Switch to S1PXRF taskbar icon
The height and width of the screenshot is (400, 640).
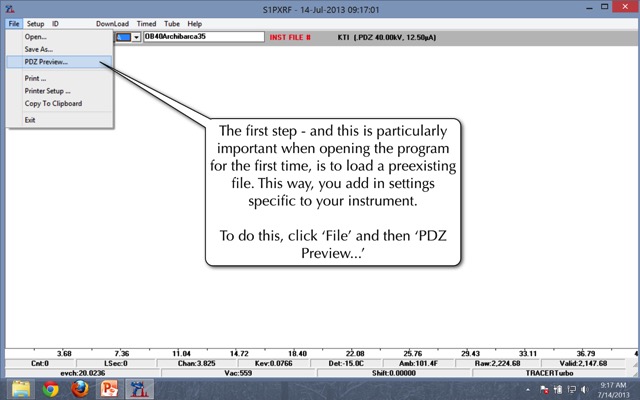click(x=140, y=389)
